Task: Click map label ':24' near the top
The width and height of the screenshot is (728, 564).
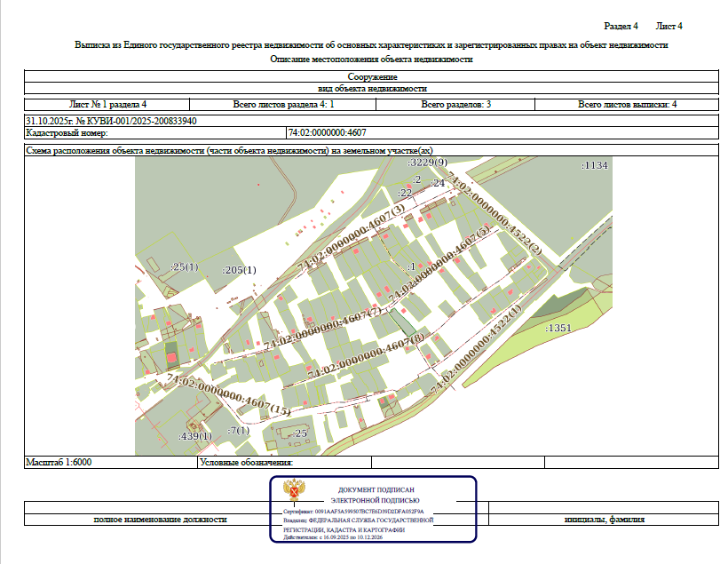Action: [438, 183]
